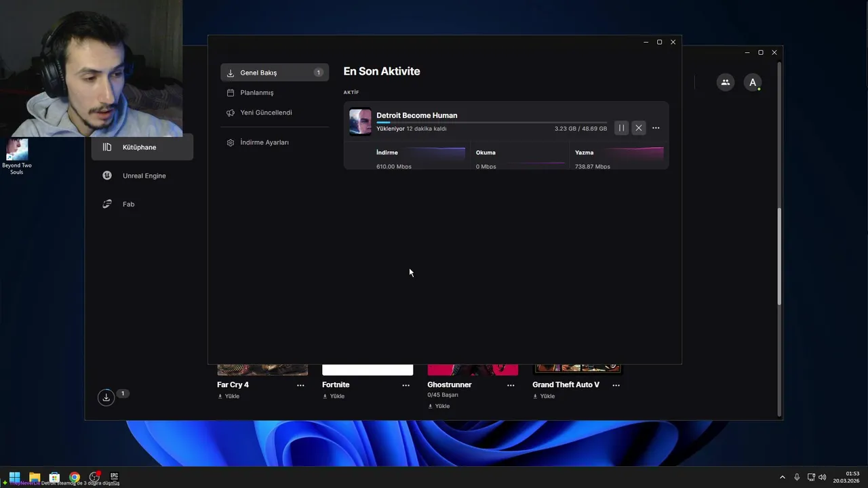This screenshot has height=488, width=868.
Task: Show hidden system tray icons
Action: point(782,477)
